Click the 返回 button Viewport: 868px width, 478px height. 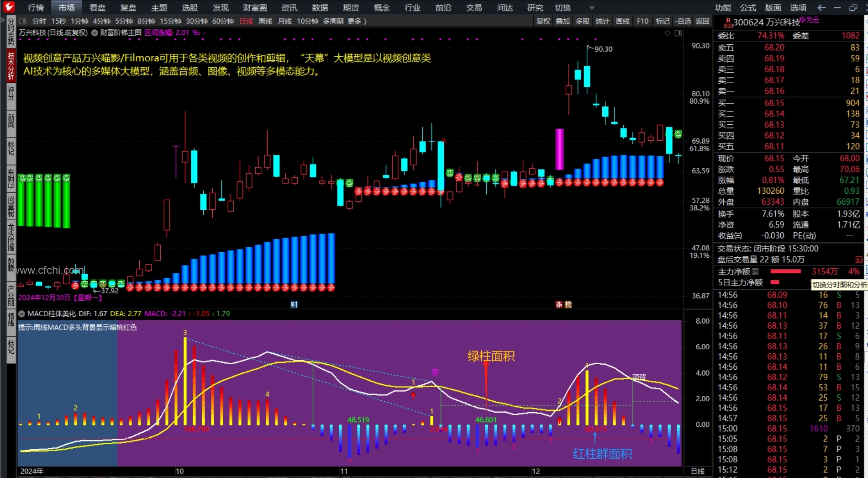pos(702,21)
